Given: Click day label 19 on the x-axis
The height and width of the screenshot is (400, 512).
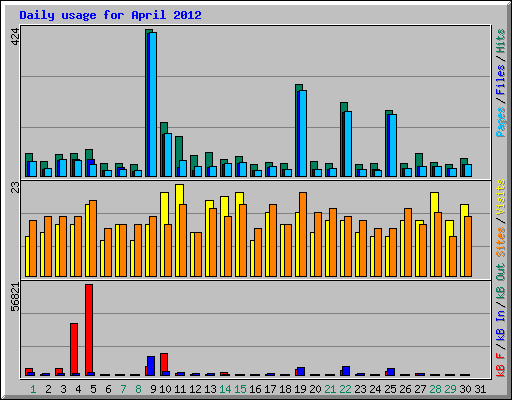Looking at the screenshot, I should click(x=300, y=389).
